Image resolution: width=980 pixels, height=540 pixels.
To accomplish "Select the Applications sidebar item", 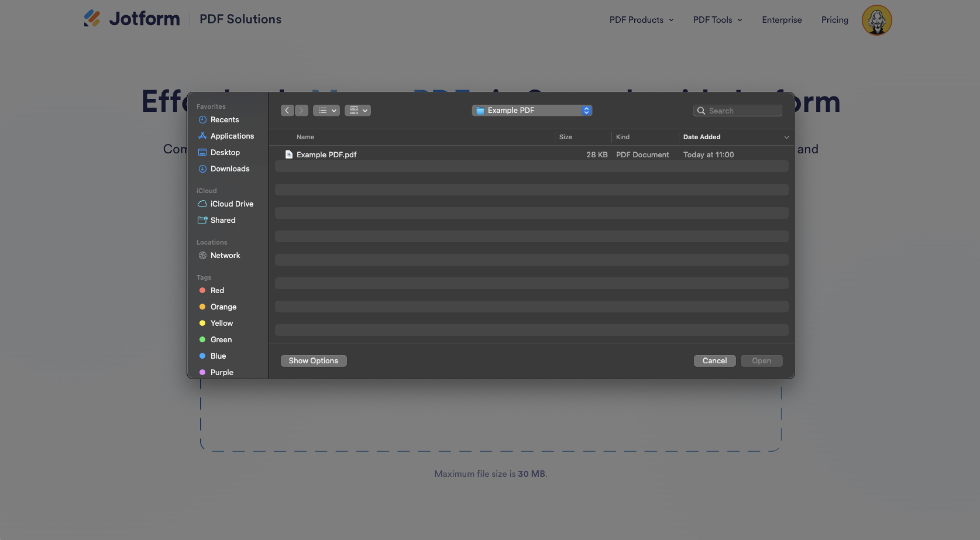I will click(x=232, y=136).
